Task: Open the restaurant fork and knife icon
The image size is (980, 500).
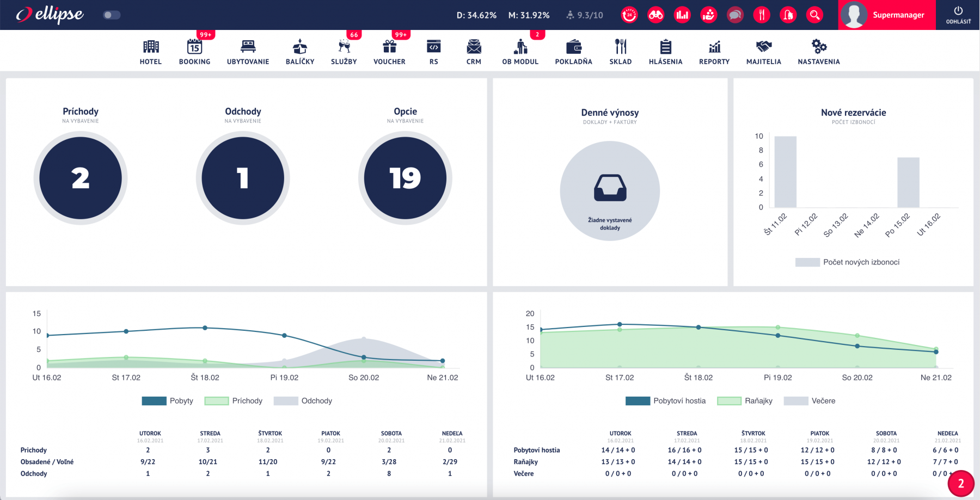Action: (762, 15)
